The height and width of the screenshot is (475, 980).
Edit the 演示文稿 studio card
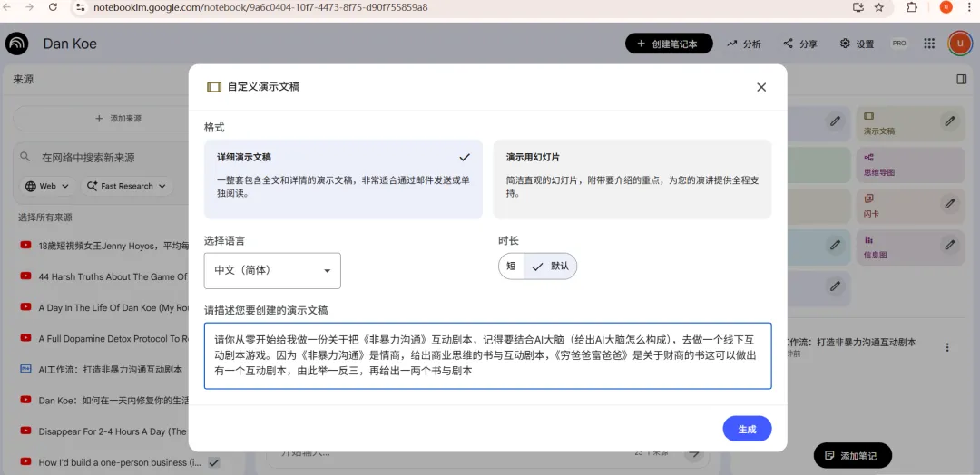pos(949,121)
